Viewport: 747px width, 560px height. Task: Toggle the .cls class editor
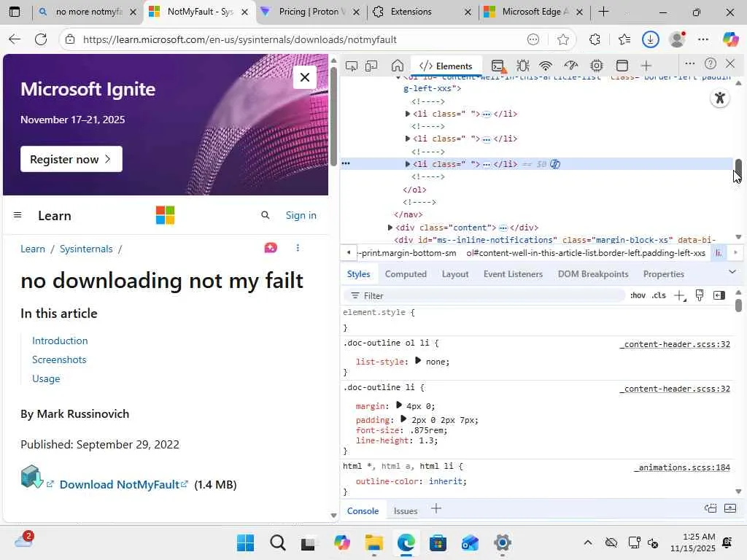[659, 296]
